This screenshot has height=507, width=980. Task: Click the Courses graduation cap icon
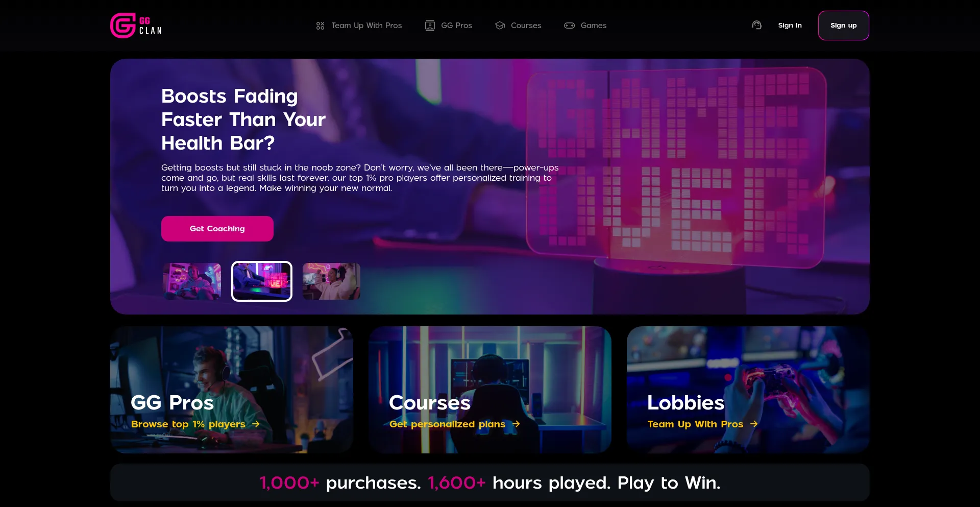click(500, 26)
